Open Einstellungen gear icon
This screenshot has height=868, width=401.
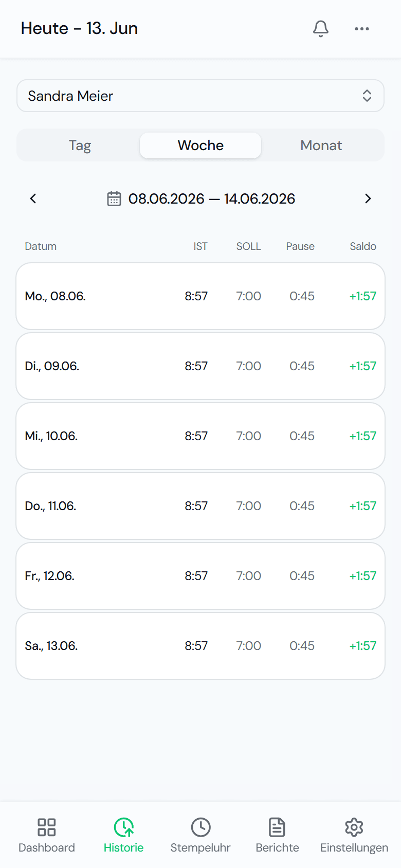tap(354, 827)
